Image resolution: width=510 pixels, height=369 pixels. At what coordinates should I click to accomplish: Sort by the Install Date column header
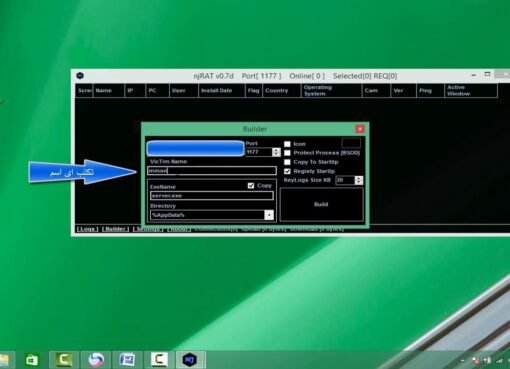tap(222, 90)
